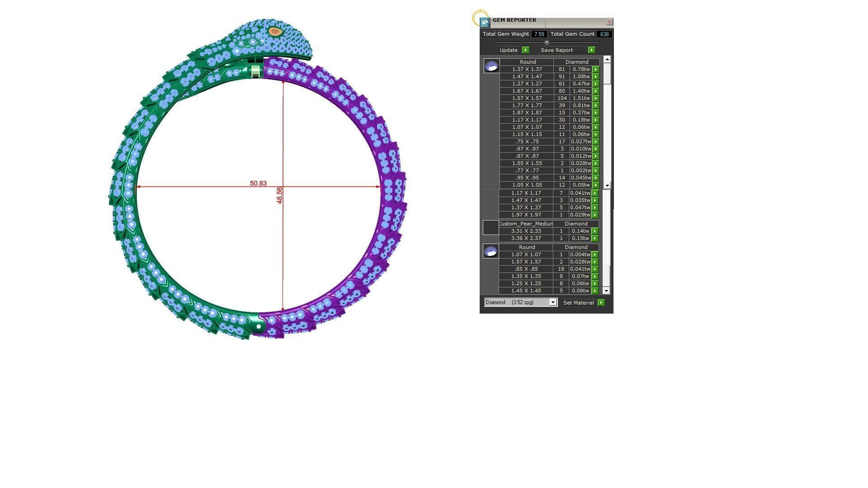The height and width of the screenshot is (488, 868).
Task: Collapse panel using small circular arrow below totals
Action: point(547,42)
